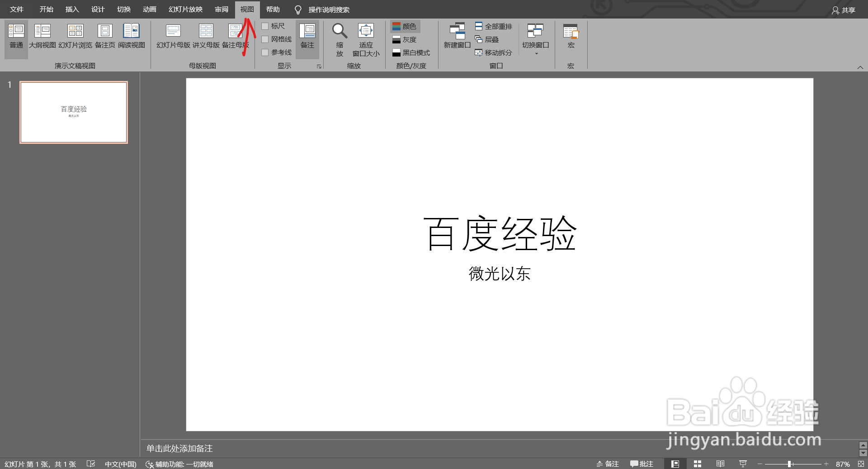Viewport: 868px width, 469px height.
Task: Open Comments (批注) in status bar
Action: (642, 464)
